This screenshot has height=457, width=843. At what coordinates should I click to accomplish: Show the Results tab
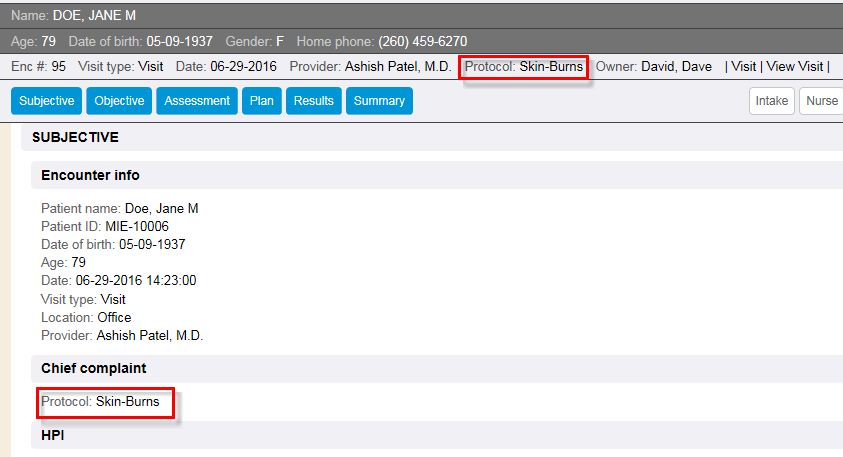[x=313, y=101]
